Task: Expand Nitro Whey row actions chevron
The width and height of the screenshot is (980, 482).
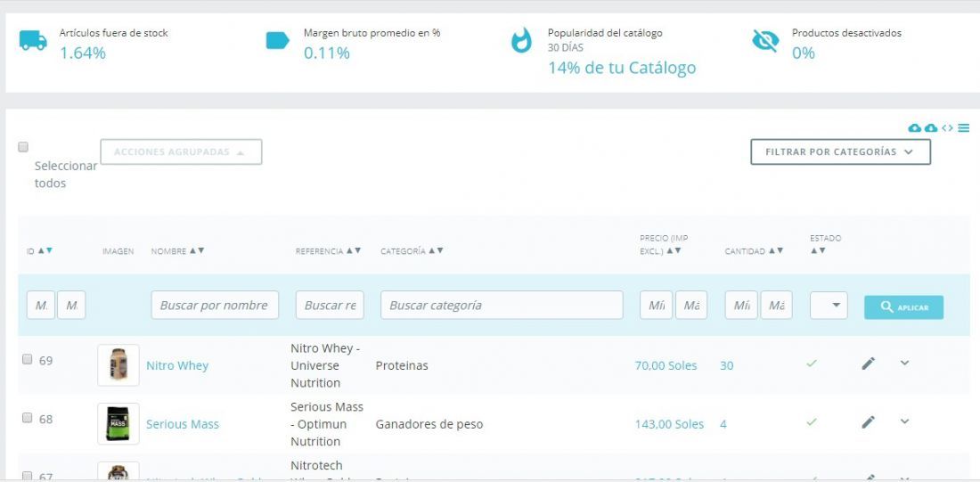Action: (904, 363)
